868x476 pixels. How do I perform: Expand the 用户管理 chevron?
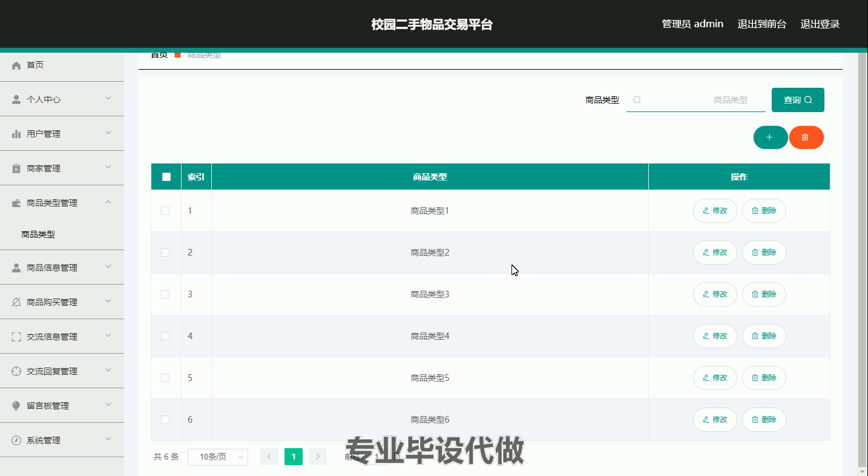(108, 133)
